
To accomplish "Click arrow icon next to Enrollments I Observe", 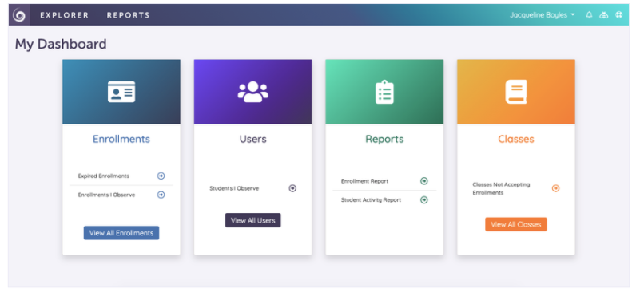I will point(161,195).
